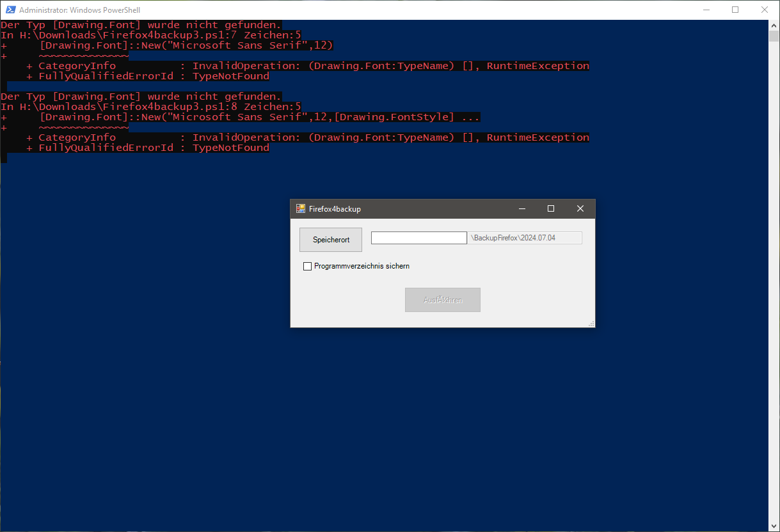Click first 'Der Typ [Drawing.Font] wurde nicht gefunden.' line
Viewport: 780px width, 532px height.
[141, 25]
